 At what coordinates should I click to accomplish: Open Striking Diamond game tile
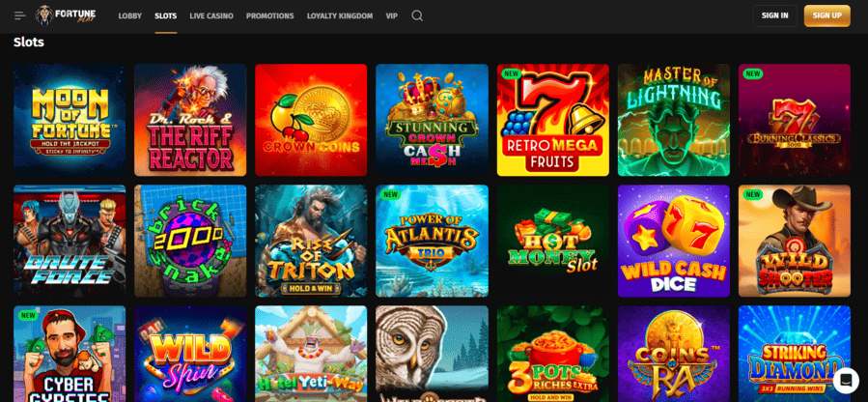point(795,354)
